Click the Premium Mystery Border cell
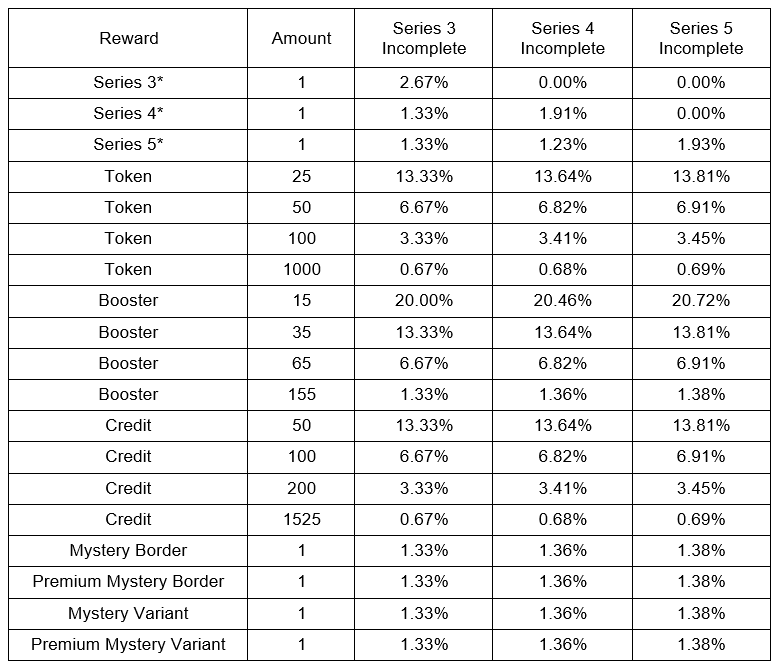775x667 pixels. tap(128, 581)
